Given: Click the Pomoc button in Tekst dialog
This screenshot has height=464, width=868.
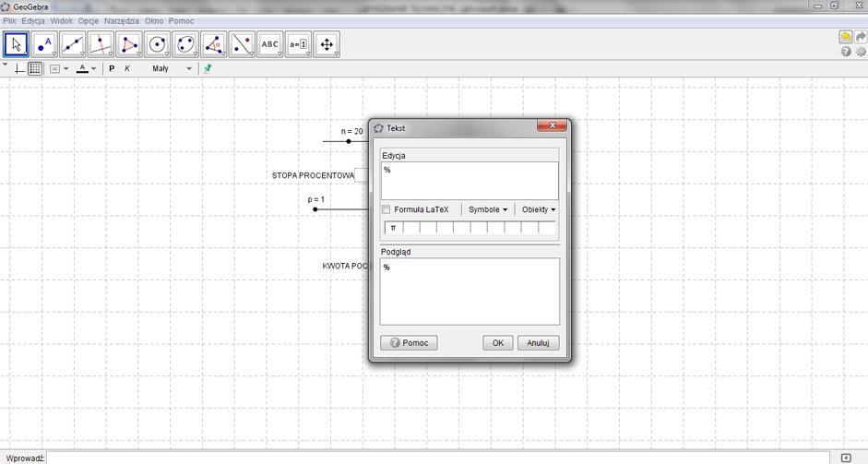Looking at the screenshot, I should point(409,343).
